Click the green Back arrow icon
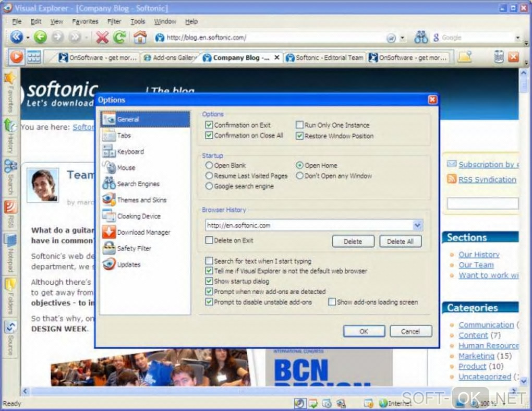 point(40,37)
